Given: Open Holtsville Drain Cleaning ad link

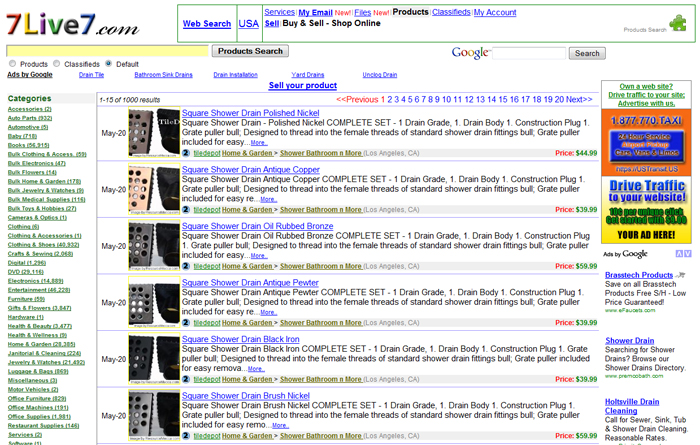Looking at the screenshot, I should click(x=632, y=406).
